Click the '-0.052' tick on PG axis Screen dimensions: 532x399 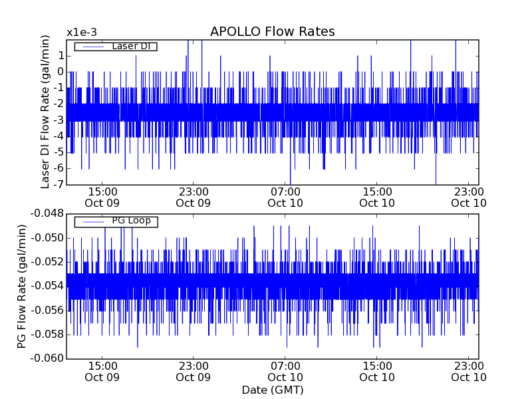tap(47, 262)
